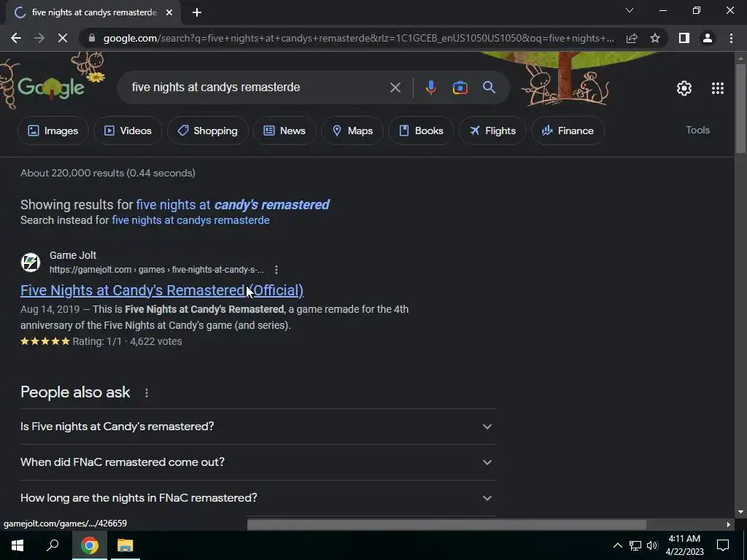Open Windows taskbar search

point(53,545)
